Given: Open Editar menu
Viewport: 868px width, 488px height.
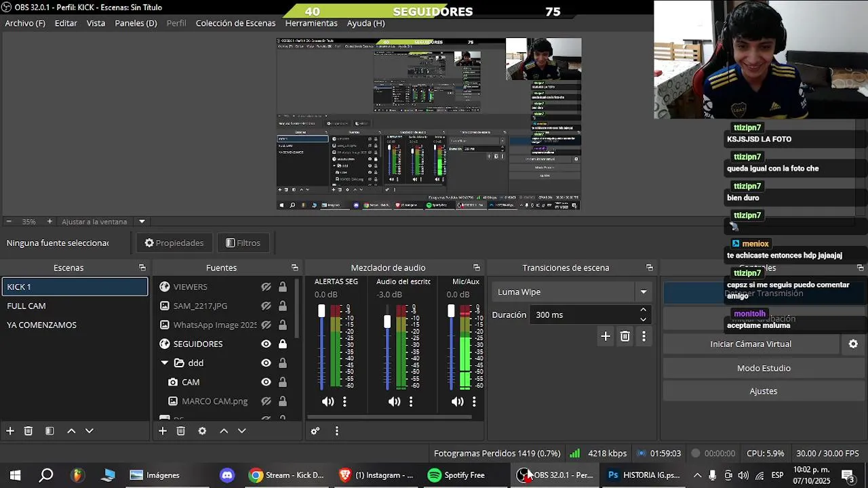Looking at the screenshot, I should 66,23.
